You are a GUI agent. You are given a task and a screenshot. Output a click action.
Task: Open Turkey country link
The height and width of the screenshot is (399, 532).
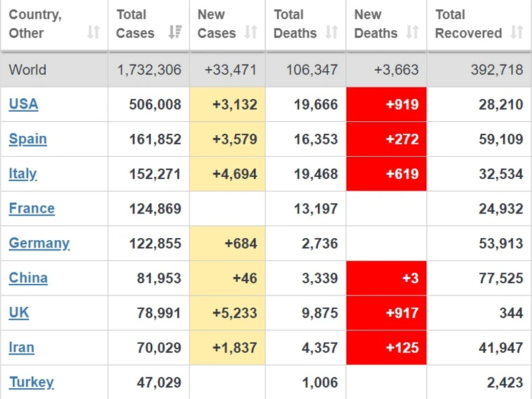[31, 382]
